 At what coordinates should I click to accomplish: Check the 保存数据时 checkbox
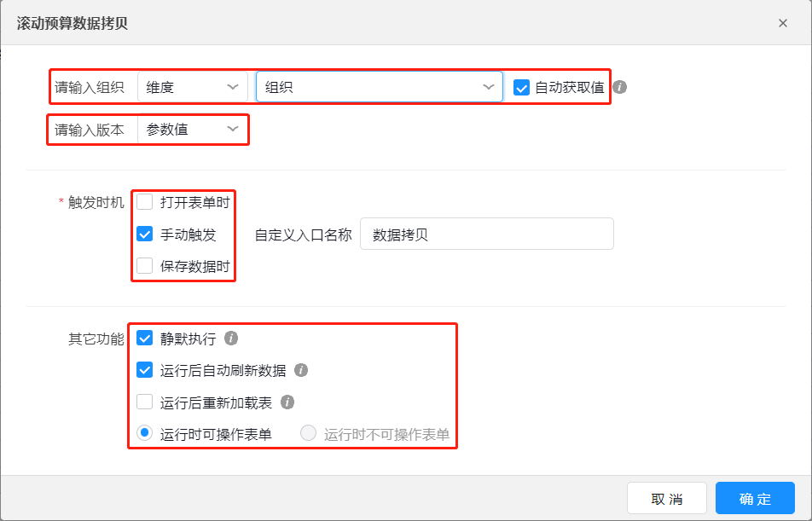point(145,266)
